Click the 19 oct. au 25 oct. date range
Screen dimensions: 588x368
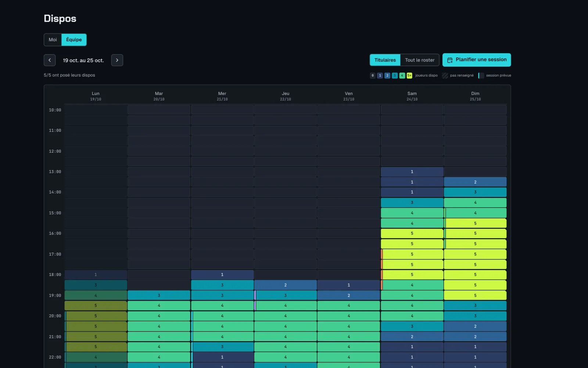(x=83, y=60)
